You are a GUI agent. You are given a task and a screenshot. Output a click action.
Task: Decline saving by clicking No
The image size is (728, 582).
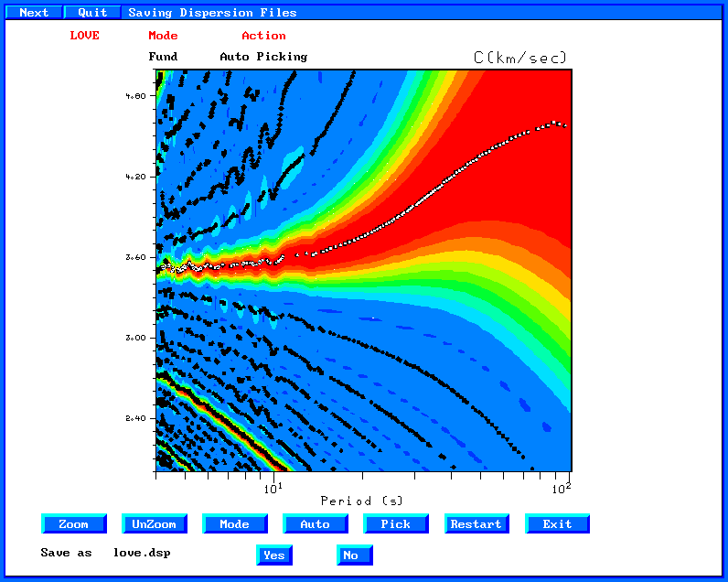coord(355,555)
